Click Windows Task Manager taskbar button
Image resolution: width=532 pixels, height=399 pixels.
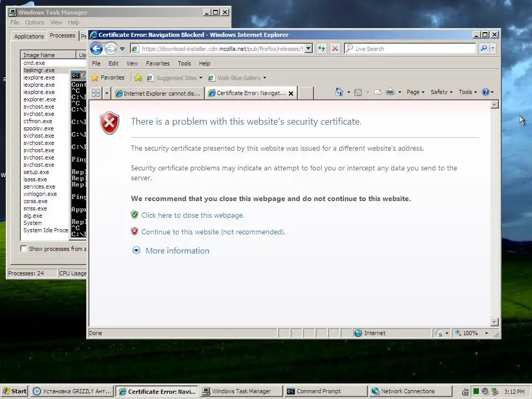[x=241, y=391]
